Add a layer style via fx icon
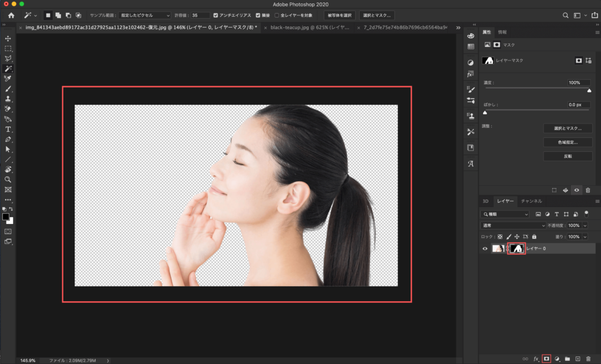This screenshot has width=601, height=364. click(536, 359)
